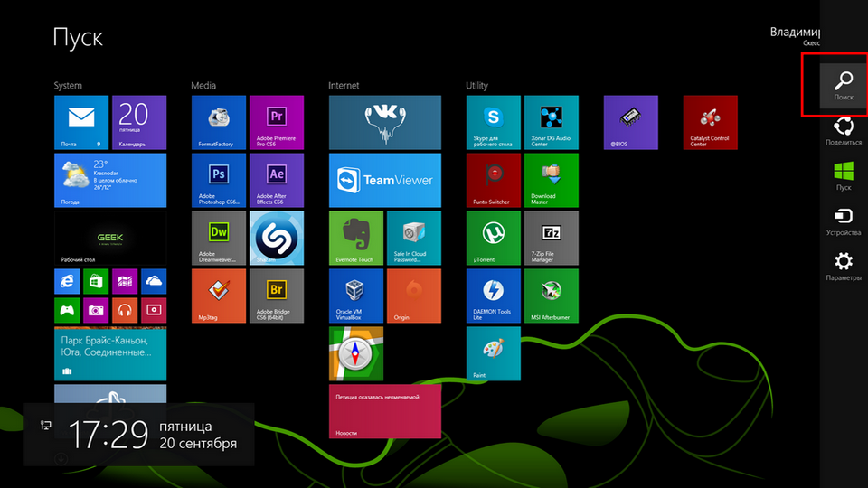Click the 17:29 clock display
The image size is (868, 488).
point(108,435)
